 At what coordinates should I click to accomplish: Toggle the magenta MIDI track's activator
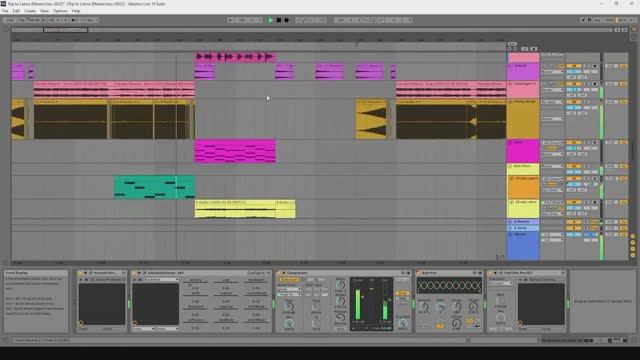[573, 142]
